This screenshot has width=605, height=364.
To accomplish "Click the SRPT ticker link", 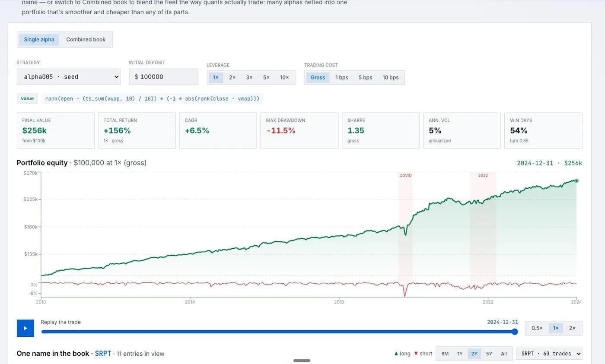I will point(103,354).
